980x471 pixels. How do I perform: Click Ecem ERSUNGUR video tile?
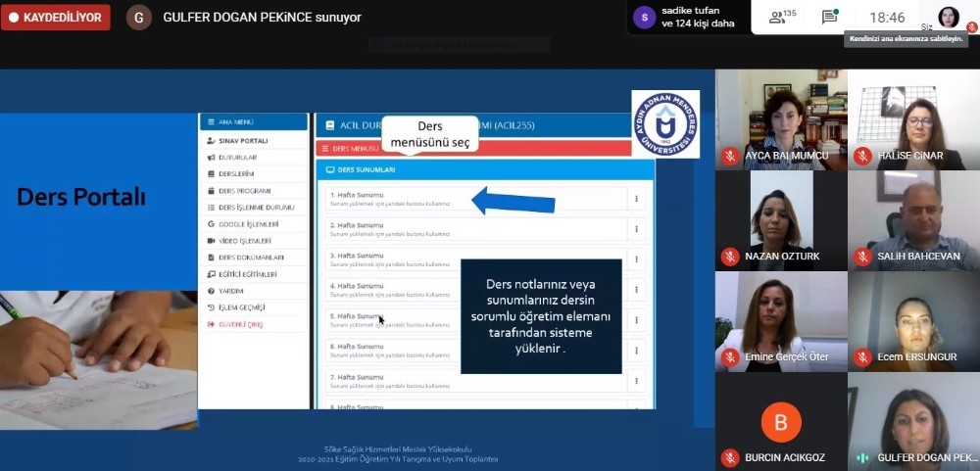coord(913,320)
